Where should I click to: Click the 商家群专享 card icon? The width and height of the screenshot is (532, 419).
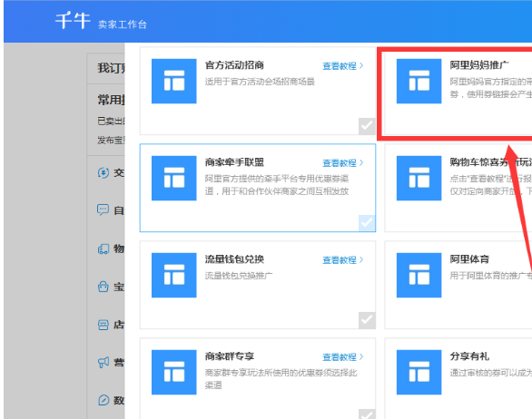[x=173, y=372]
